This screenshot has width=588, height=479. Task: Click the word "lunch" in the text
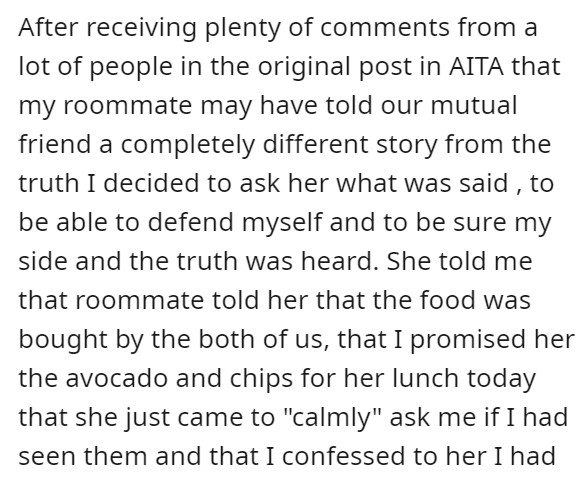[x=425, y=378]
